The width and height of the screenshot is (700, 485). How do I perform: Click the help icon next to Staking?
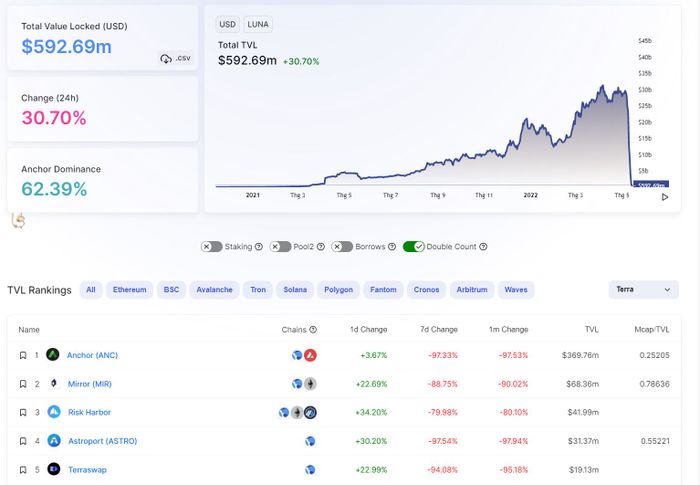[258, 246]
